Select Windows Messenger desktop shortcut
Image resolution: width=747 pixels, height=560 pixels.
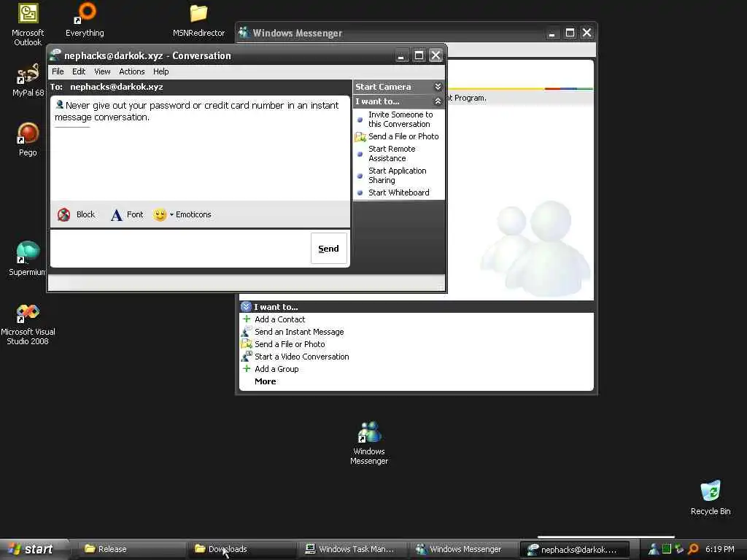[x=369, y=443]
